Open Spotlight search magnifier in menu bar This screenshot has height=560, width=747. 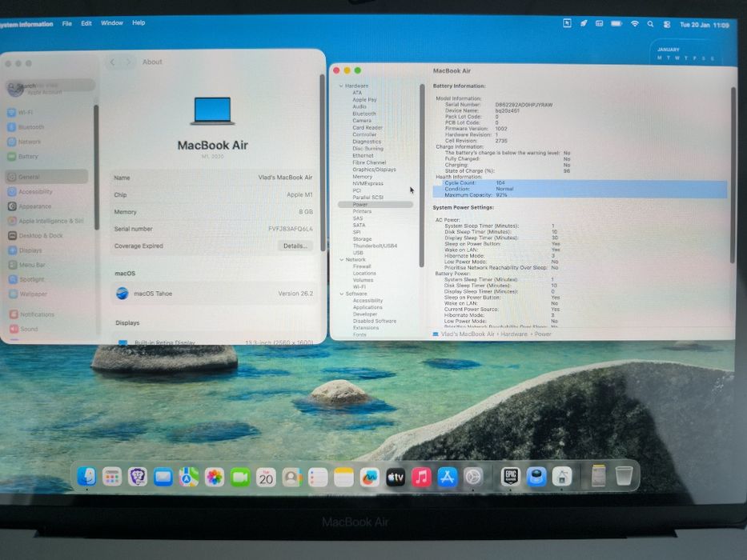(x=650, y=24)
